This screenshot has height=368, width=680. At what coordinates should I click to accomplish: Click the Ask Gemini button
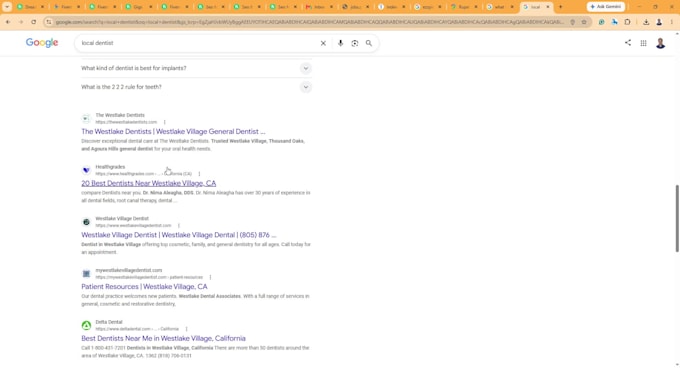pos(606,7)
